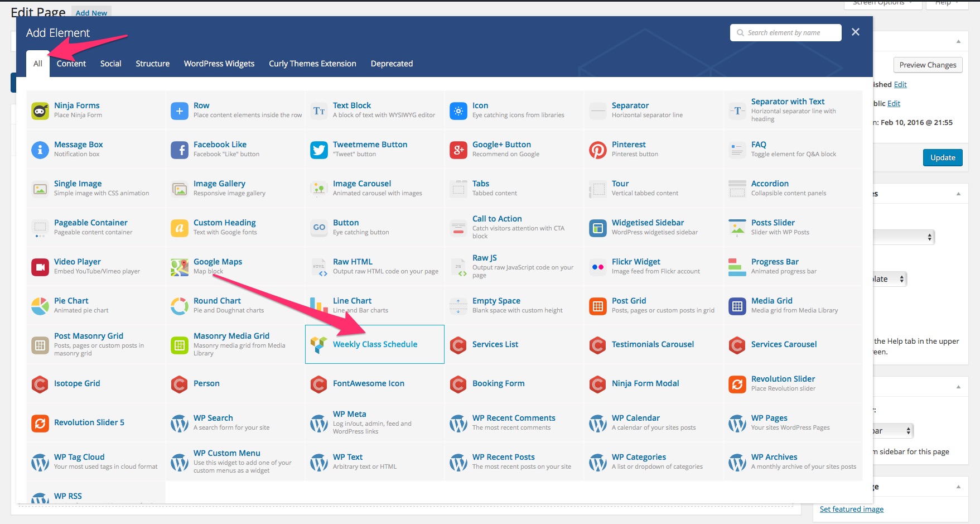Choose the Single Image icon
The image size is (980, 524).
40,189
